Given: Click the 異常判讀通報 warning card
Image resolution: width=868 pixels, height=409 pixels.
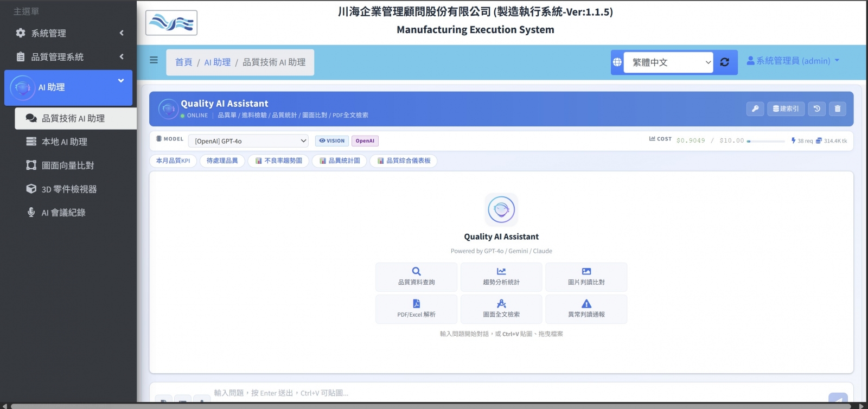Looking at the screenshot, I should coord(586,309).
